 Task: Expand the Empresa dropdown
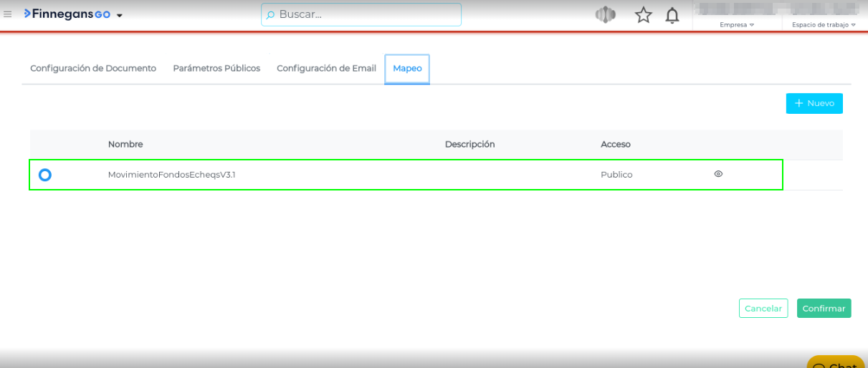pos(737,24)
